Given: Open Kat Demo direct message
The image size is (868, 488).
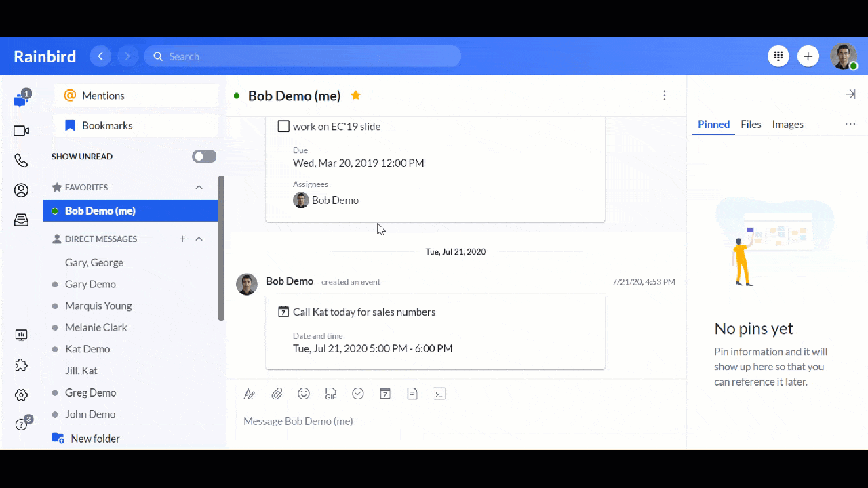Looking at the screenshot, I should click(87, 349).
